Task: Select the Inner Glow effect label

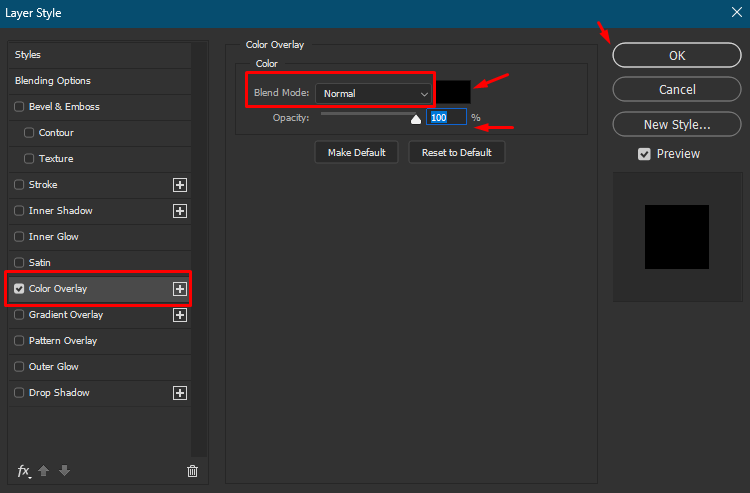Action: click(x=54, y=237)
